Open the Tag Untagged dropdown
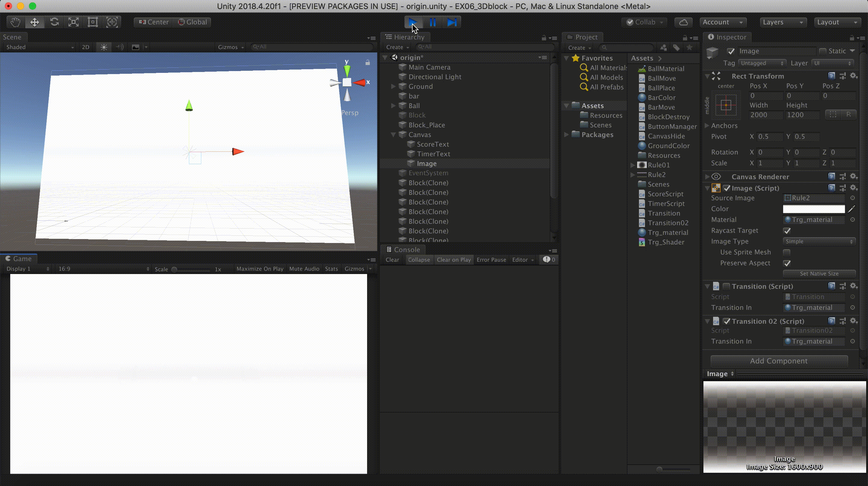 (x=762, y=63)
